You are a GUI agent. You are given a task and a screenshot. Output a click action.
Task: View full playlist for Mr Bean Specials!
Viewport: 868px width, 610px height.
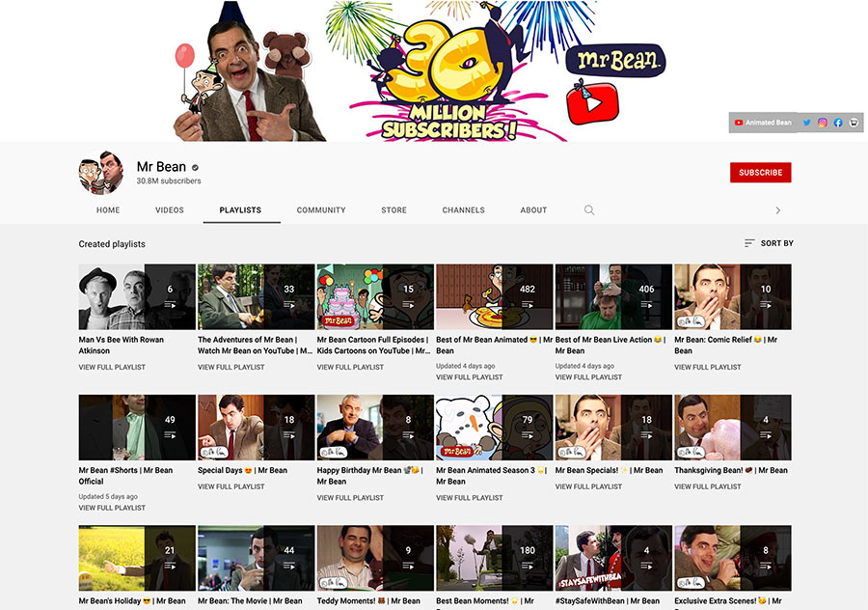click(x=588, y=486)
